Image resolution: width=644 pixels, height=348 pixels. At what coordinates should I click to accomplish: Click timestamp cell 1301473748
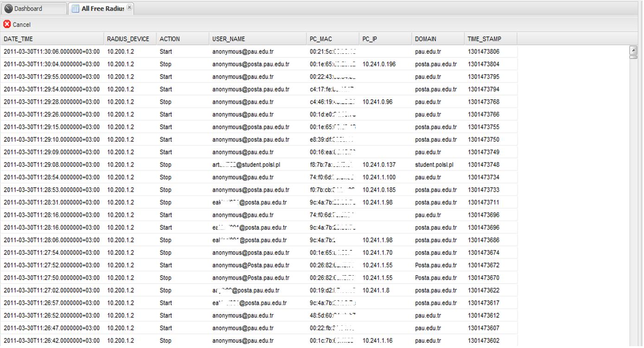tap(484, 165)
